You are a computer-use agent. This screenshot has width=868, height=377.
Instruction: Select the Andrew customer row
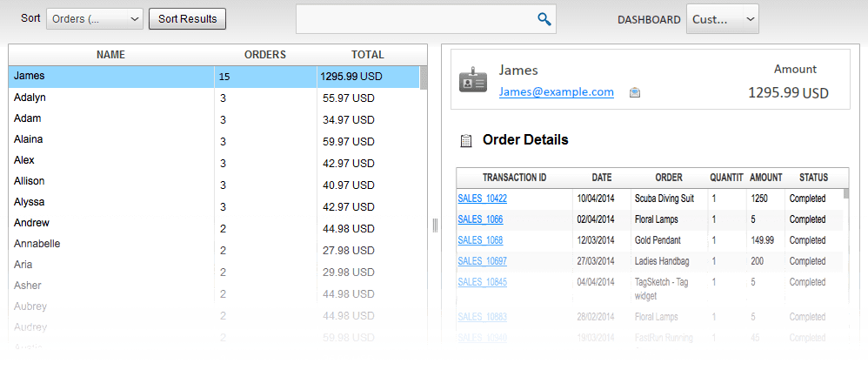pyautogui.click(x=214, y=224)
